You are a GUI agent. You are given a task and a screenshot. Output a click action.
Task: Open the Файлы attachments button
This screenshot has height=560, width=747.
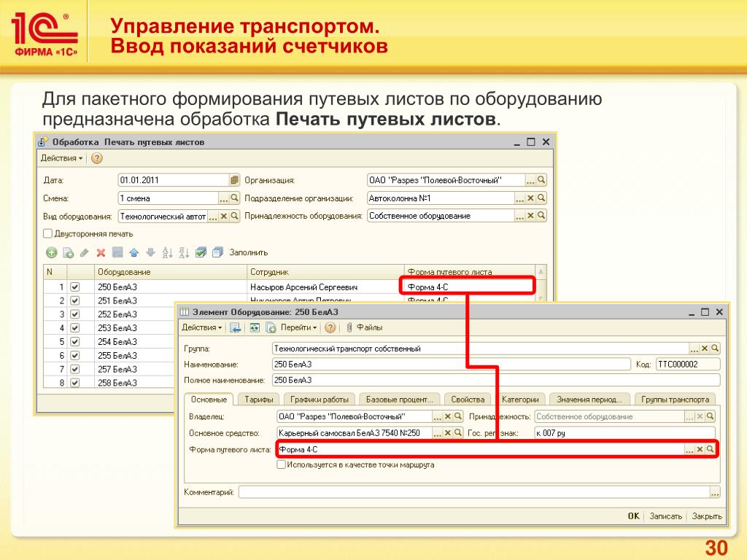[x=365, y=327]
